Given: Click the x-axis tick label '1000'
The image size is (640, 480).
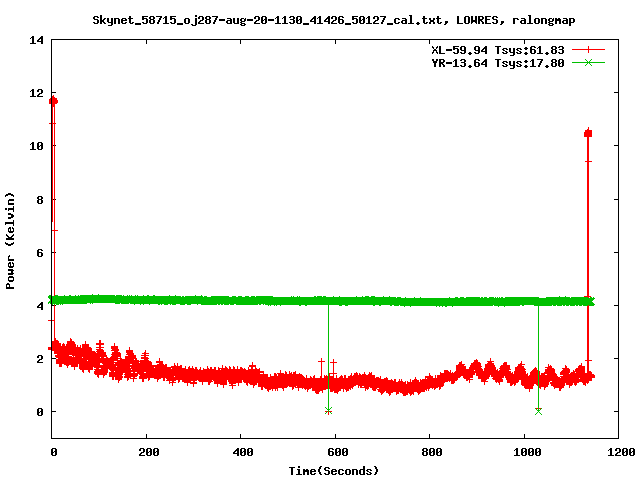Looking at the screenshot, I should click(x=527, y=452).
